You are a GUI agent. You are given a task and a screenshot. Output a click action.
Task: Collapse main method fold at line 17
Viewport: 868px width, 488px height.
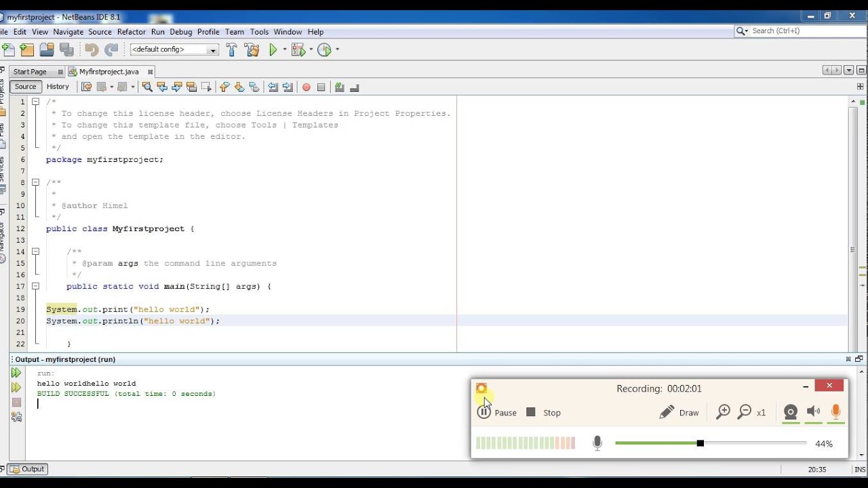click(35, 286)
